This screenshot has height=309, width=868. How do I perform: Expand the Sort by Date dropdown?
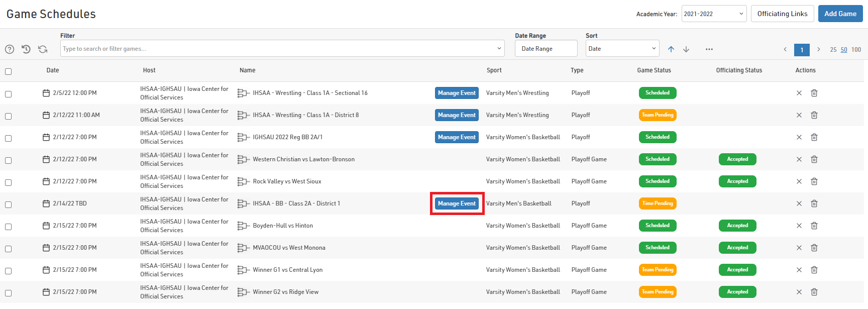(x=622, y=49)
